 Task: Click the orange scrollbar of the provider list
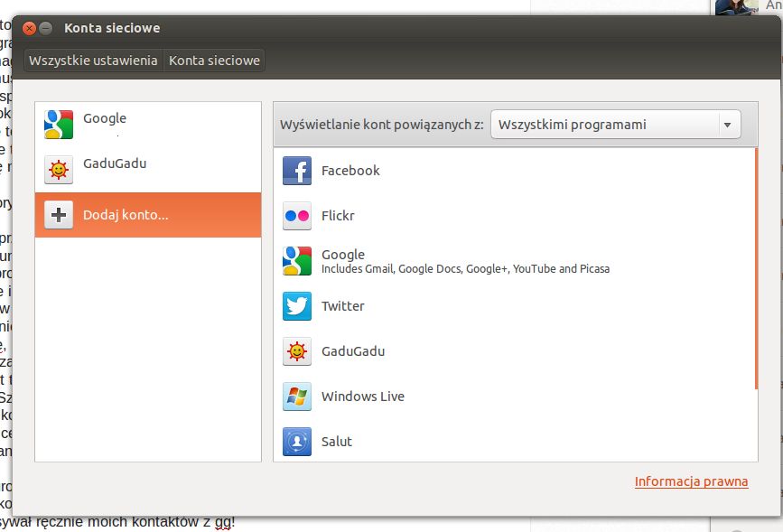(x=757, y=268)
